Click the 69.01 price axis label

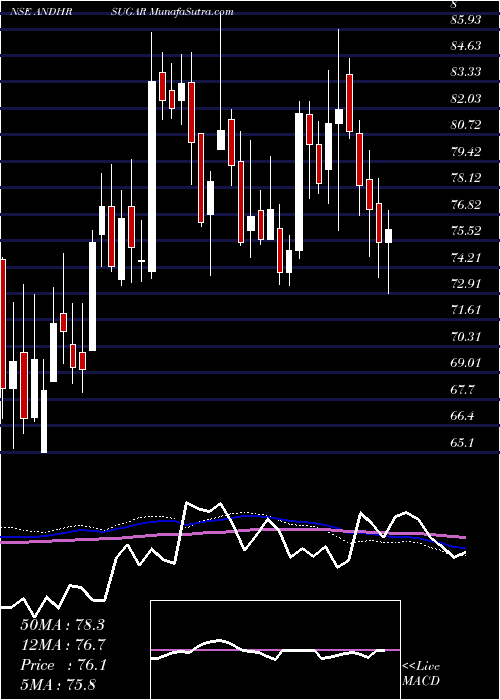click(467, 362)
